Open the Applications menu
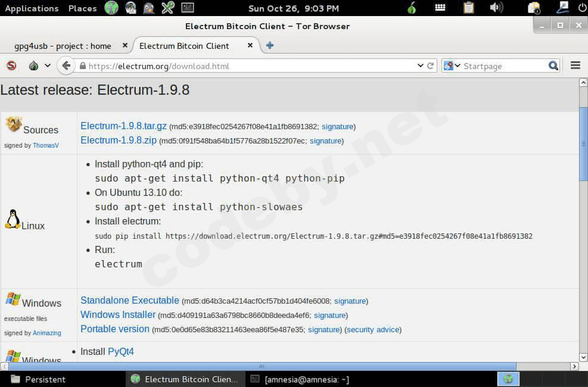 click(x=32, y=8)
